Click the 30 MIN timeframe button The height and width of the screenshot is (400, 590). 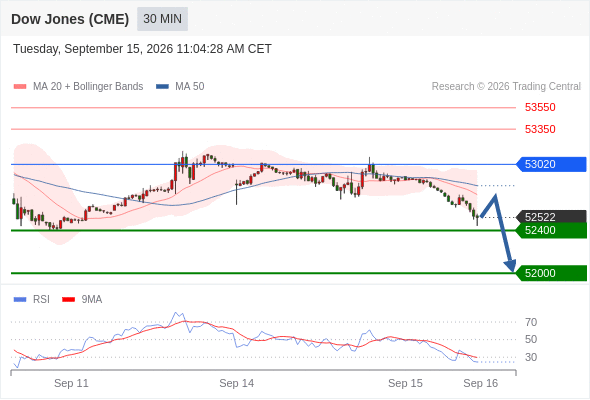click(x=162, y=19)
